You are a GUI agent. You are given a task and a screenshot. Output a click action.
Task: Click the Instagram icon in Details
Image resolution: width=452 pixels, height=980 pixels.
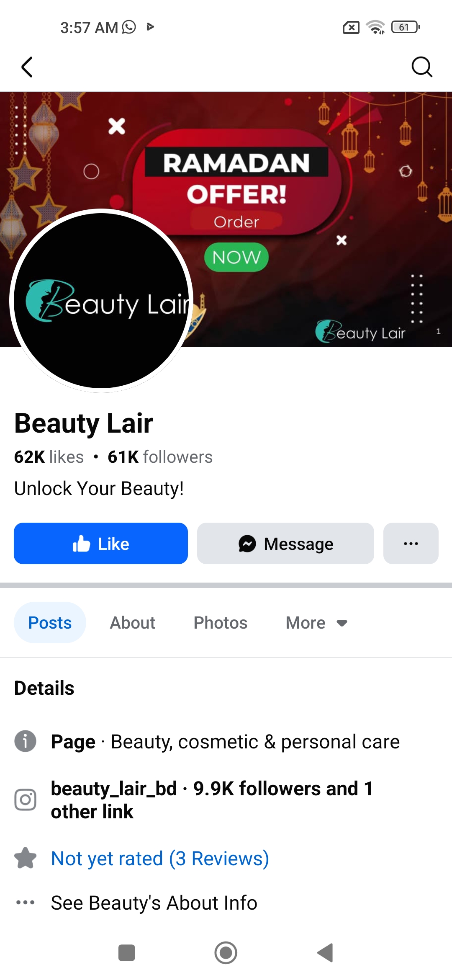tap(26, 800)
